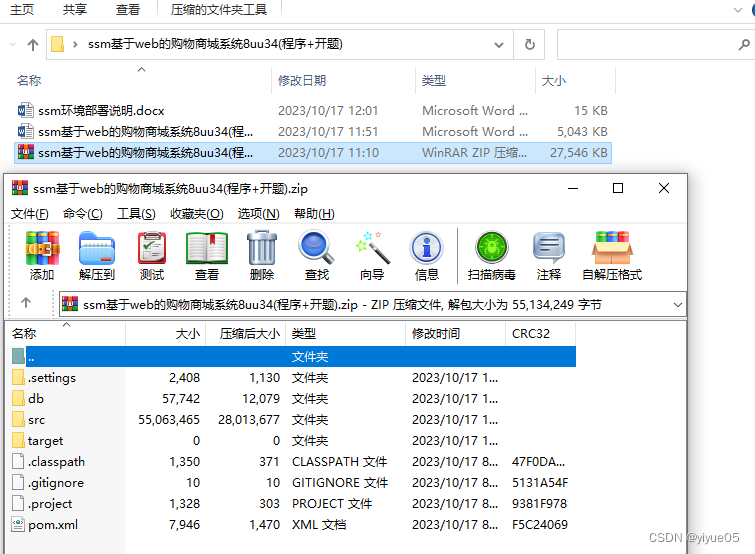
Task: Click the src folder icon in archive
Action: 18,419
